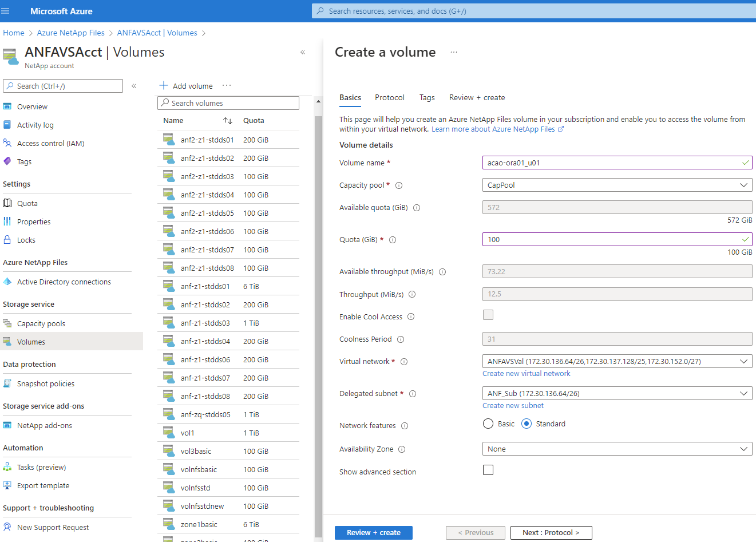Tick the Show advanced section checkbox
Image resolution: width=756 pixels, height=542 pixels.
[488, 470]
